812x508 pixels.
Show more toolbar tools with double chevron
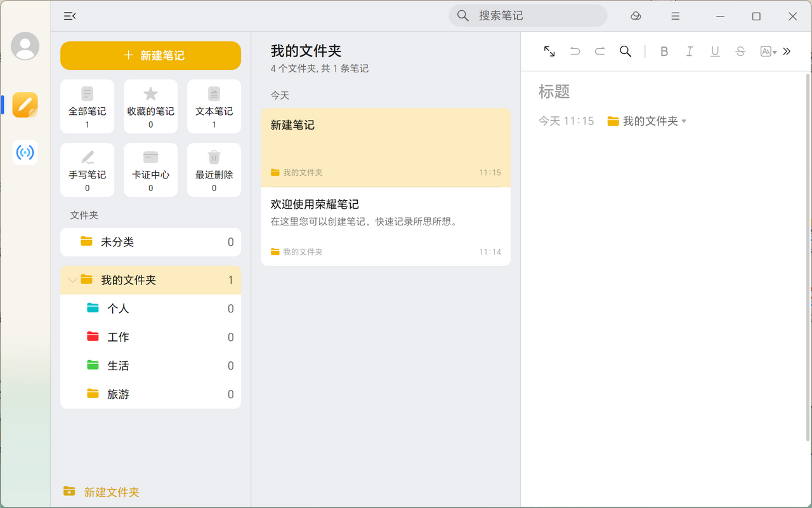tap(787, 51)
